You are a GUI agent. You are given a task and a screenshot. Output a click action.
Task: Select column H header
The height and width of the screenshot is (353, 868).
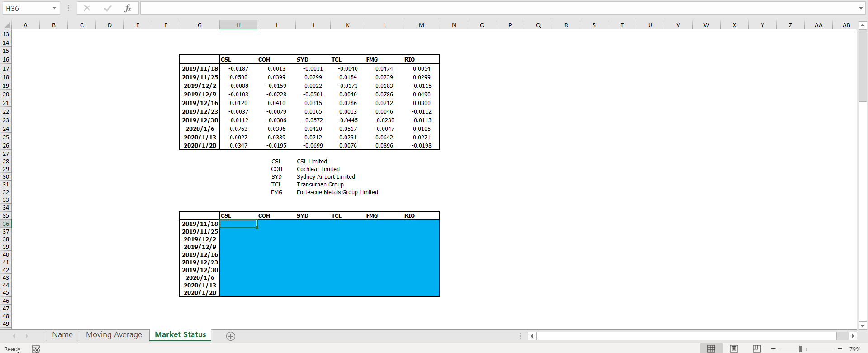click(x=238, y=25)
